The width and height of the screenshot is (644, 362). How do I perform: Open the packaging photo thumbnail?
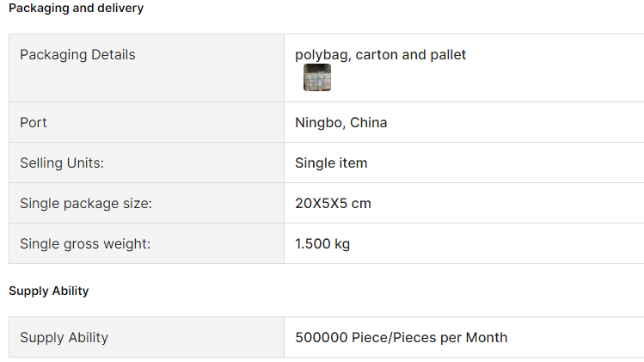pos(317,77)
